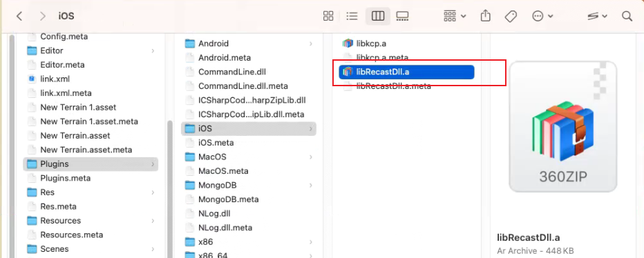Screen dimensions: 644x258
Task: Switch to gallery view
Action: (402, 17)
